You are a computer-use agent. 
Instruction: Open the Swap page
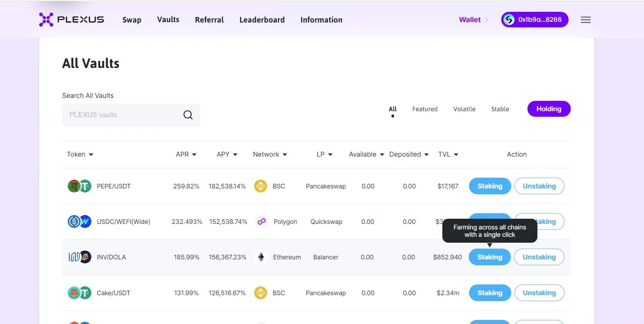coord(132,20)
